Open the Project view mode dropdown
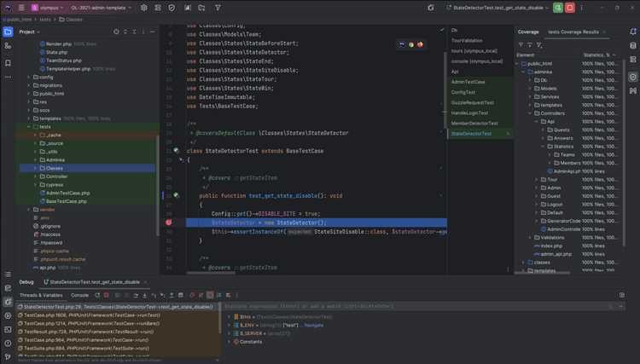 click(29, 32)
